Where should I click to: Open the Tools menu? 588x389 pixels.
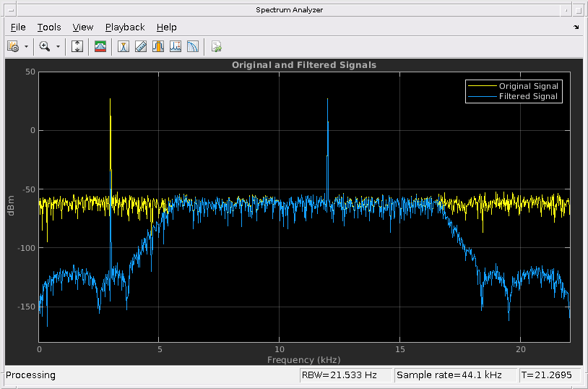[49, 27]
